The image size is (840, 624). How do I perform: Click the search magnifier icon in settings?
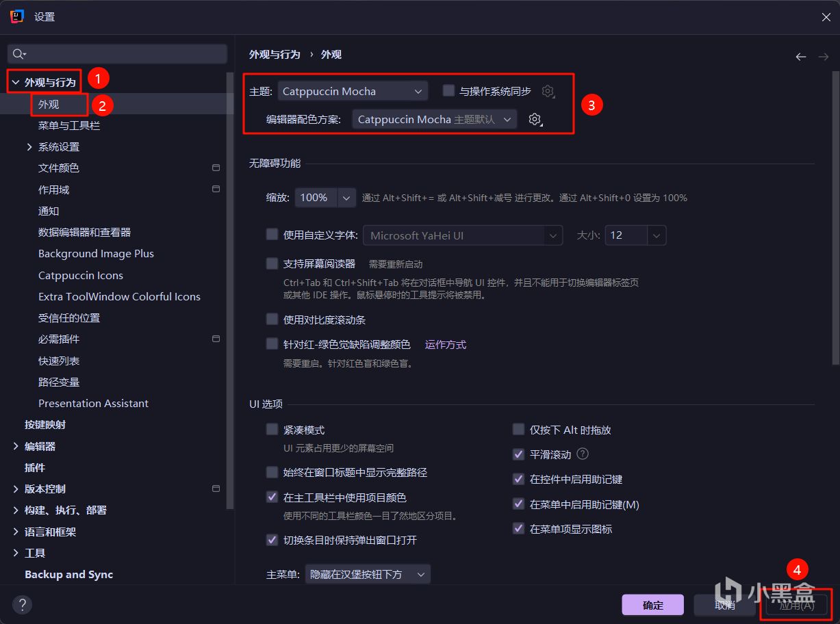click(19, 54)
